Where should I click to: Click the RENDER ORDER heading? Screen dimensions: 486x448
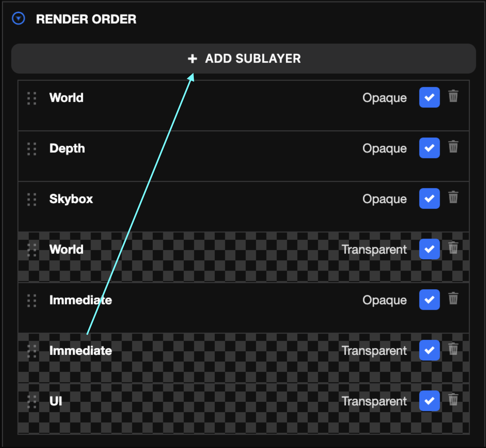coord(87,19)
